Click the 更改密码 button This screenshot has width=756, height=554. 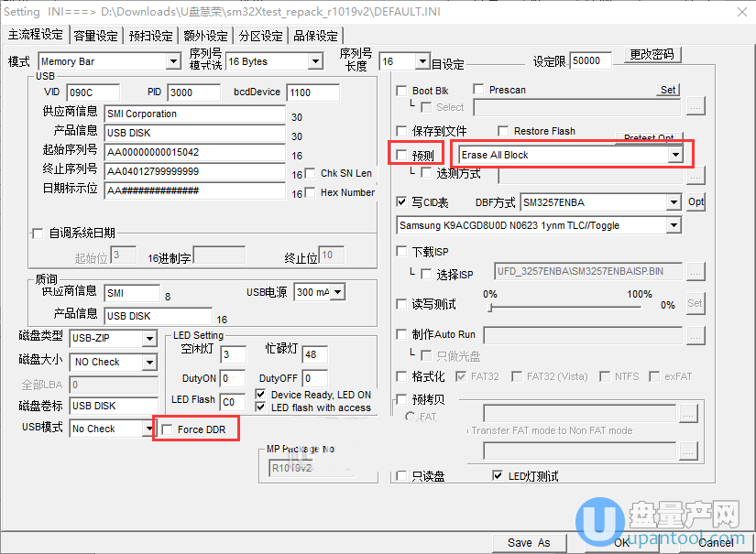pyautogui.click(x=652, y=54)
